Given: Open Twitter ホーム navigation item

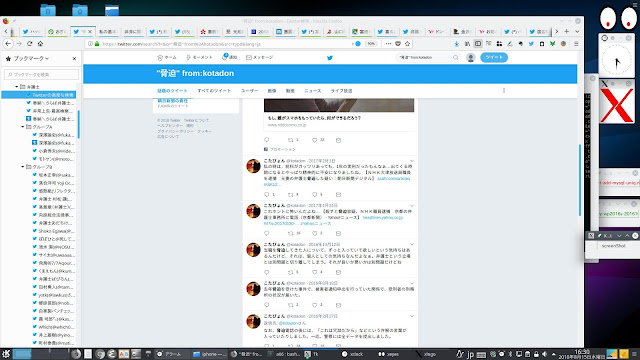Looking at the screenshot, I should click(x=167, y=58).
